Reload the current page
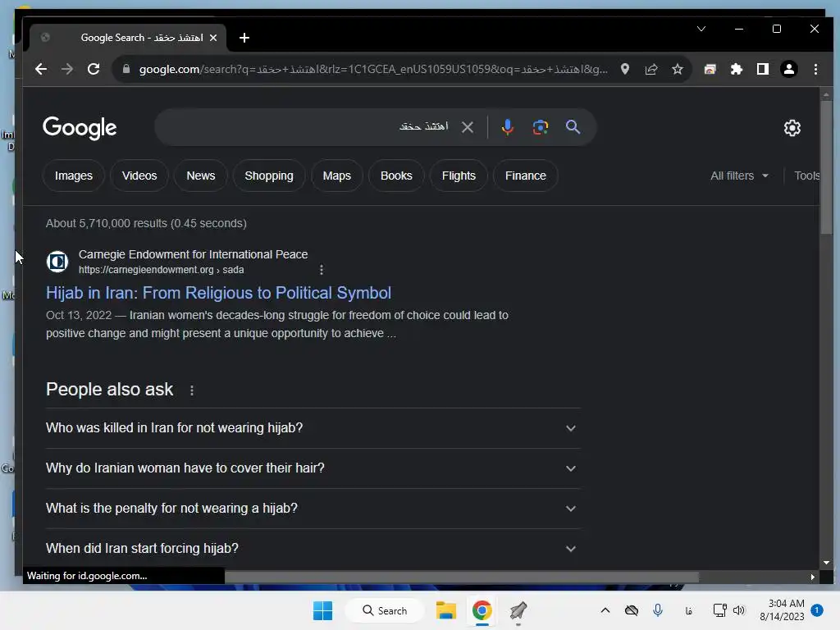The image size is (840, 630). click(94, 69)
